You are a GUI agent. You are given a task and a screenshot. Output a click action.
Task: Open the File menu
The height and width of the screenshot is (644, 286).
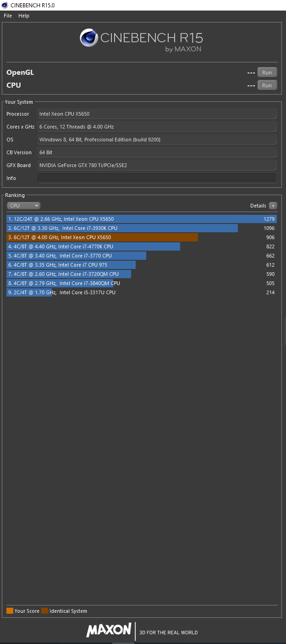8,16
